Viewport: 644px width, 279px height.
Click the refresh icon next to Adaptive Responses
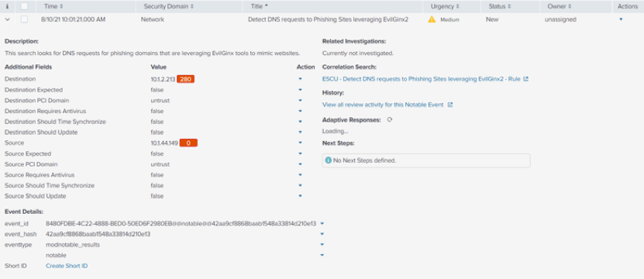click(x=389, y=119)
